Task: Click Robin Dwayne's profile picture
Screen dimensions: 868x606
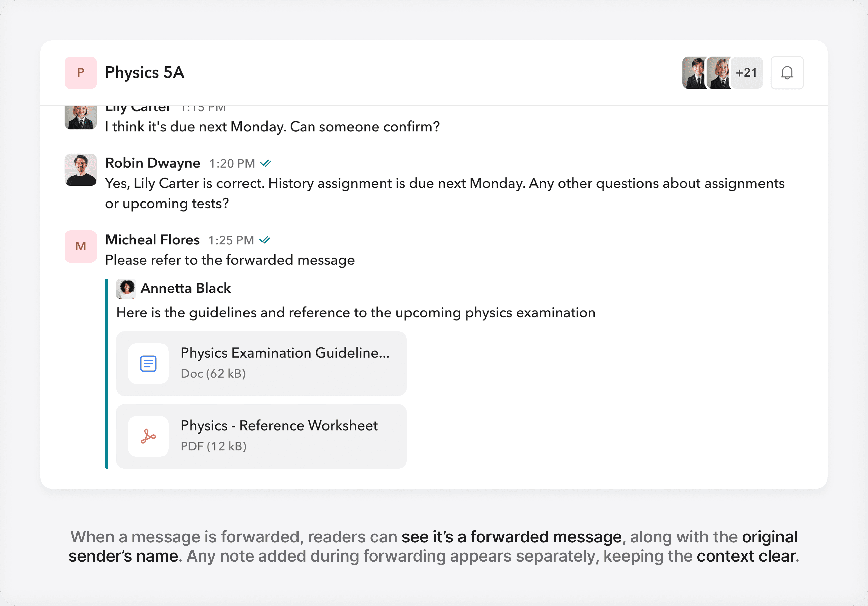Action: pos(80,169)
